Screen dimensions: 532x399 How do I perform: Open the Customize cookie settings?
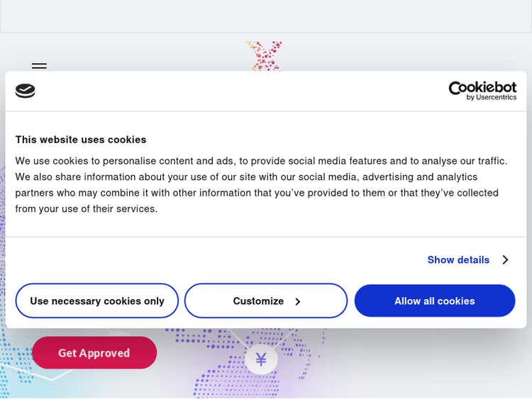pyautogui.click(x=266, y=301)
